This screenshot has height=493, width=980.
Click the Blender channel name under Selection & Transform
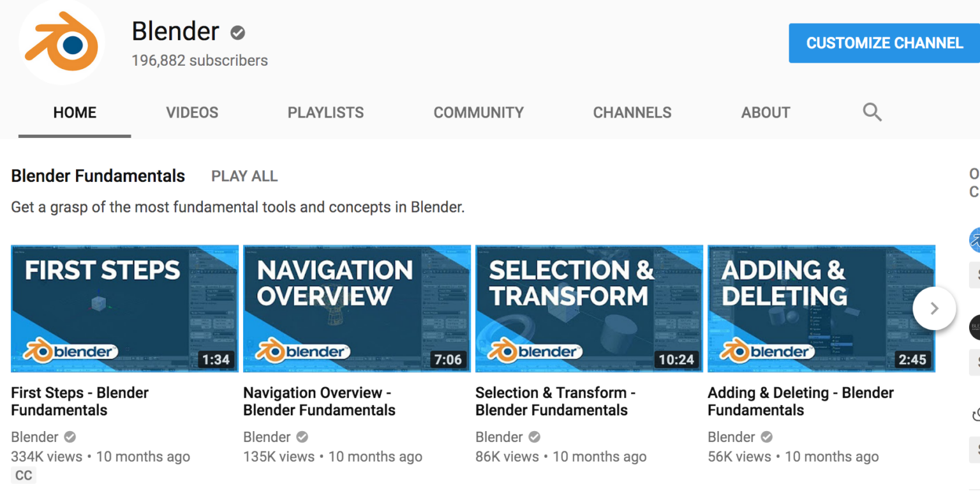500,437
